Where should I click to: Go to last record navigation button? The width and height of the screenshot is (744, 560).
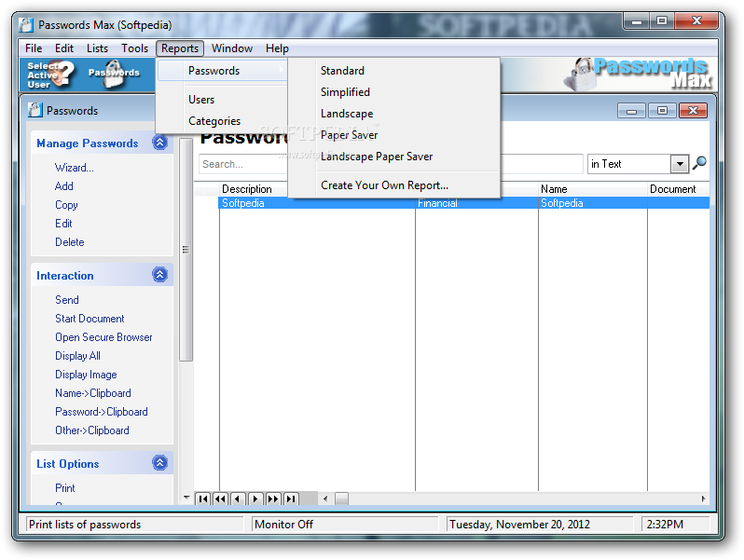(290, 499)
